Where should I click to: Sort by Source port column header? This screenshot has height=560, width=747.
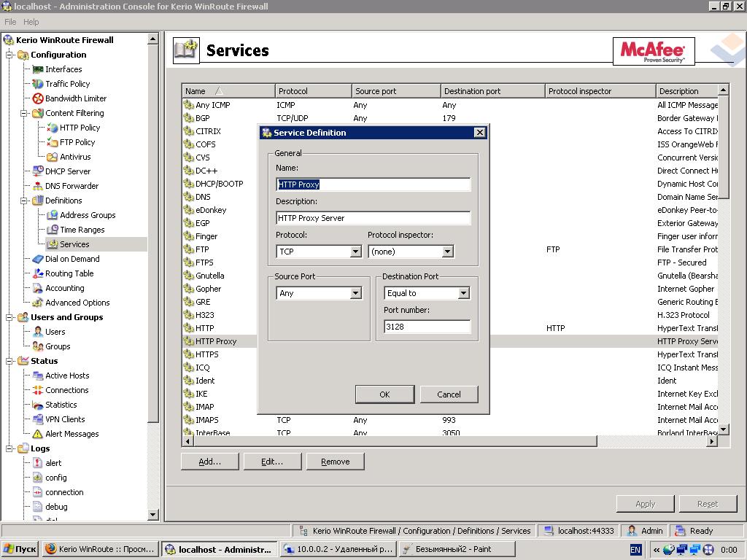[396, 91]
